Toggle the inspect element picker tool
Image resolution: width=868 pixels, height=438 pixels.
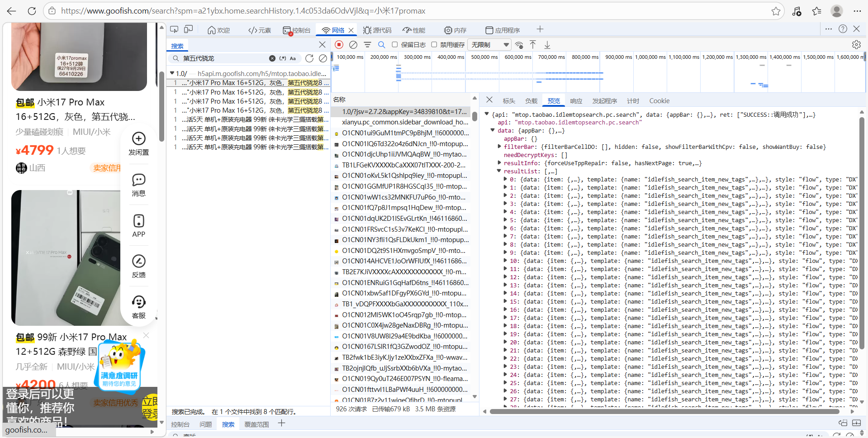pyautogui.click(x=174, y=30)
